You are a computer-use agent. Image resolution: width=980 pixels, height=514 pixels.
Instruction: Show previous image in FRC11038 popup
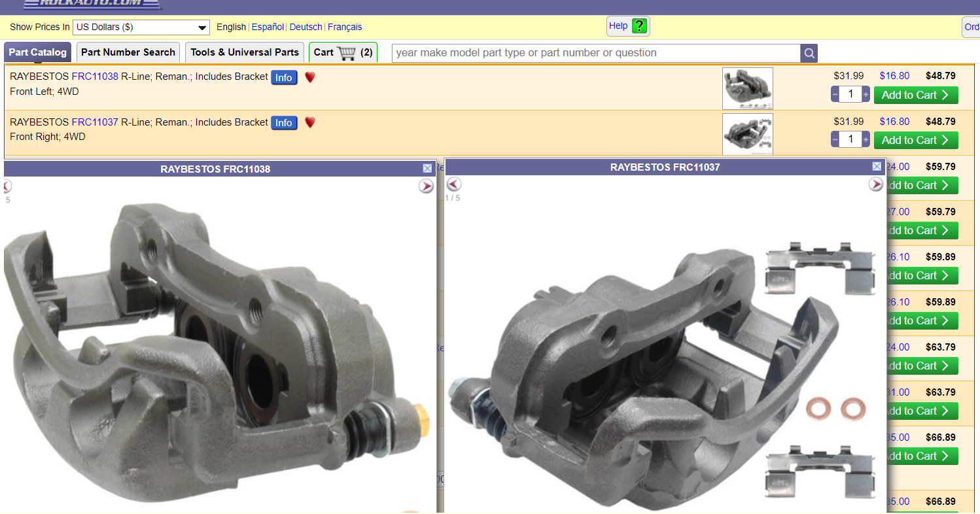point(7,186)
